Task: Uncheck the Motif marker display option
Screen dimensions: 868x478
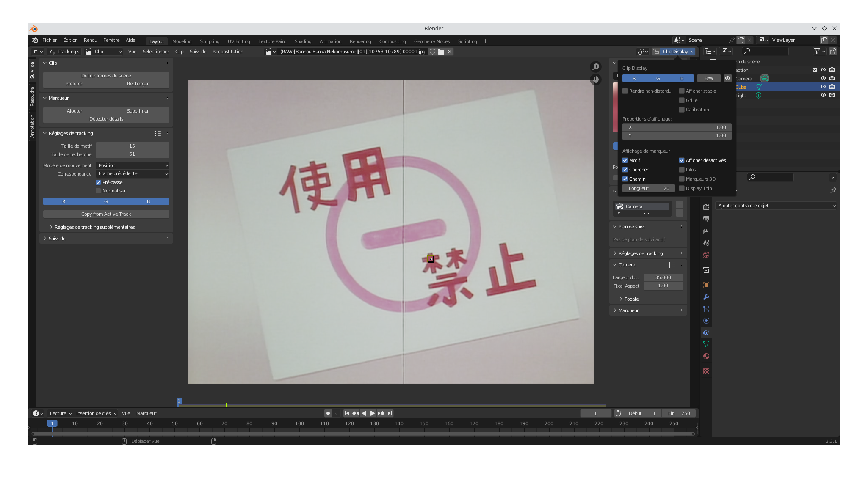Action: 625,160
